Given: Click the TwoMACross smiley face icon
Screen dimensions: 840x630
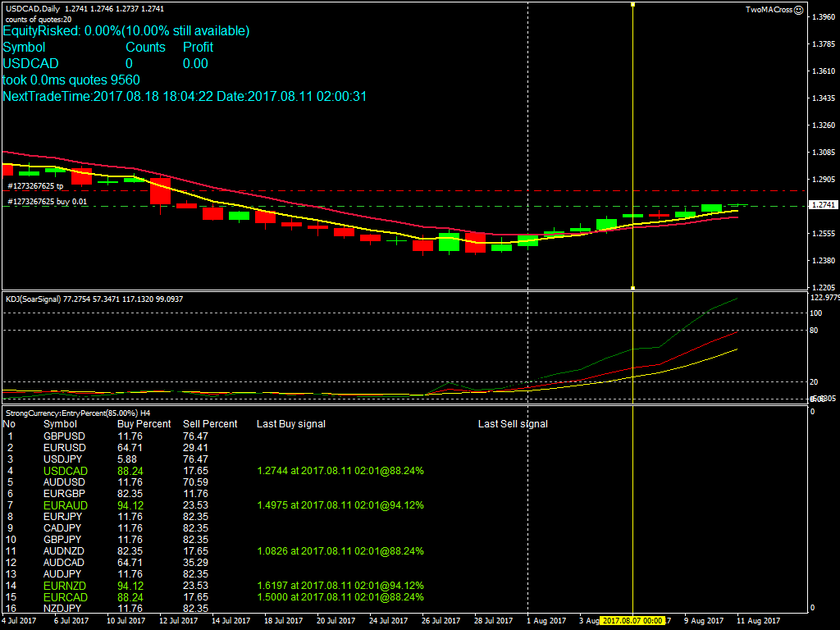Looking at the screenshot, I should [798, 10].
